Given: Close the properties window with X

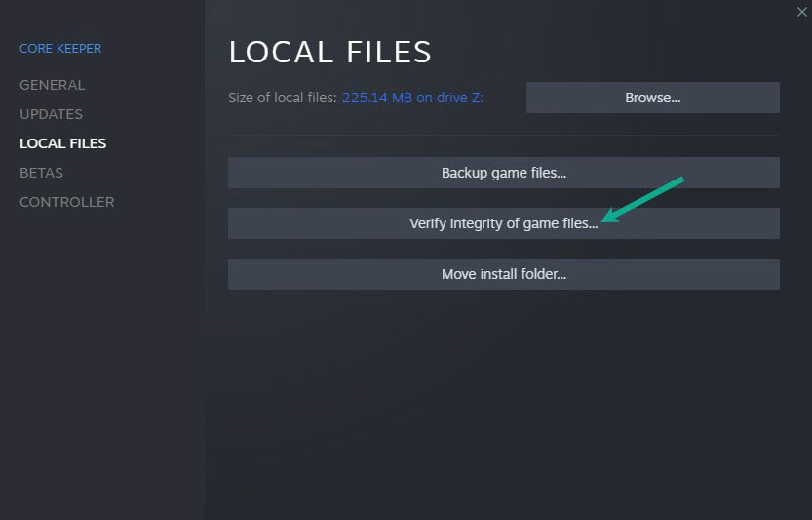Looking at the screenshot, I should (801, 12).
